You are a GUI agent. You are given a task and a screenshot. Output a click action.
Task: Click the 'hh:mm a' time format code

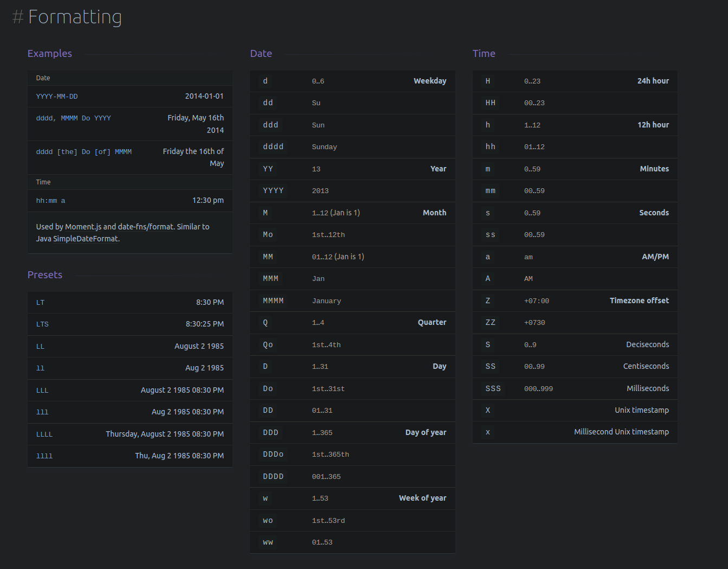[50, 201]
